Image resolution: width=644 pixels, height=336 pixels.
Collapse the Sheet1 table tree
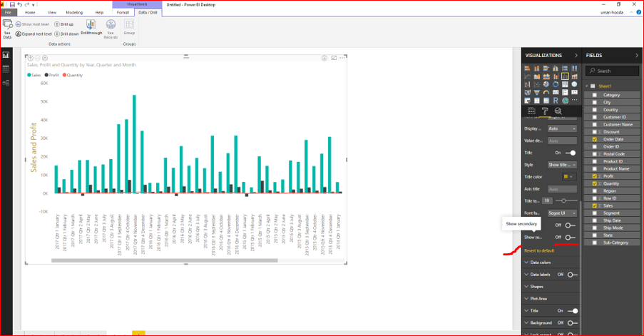coord(587,86)
